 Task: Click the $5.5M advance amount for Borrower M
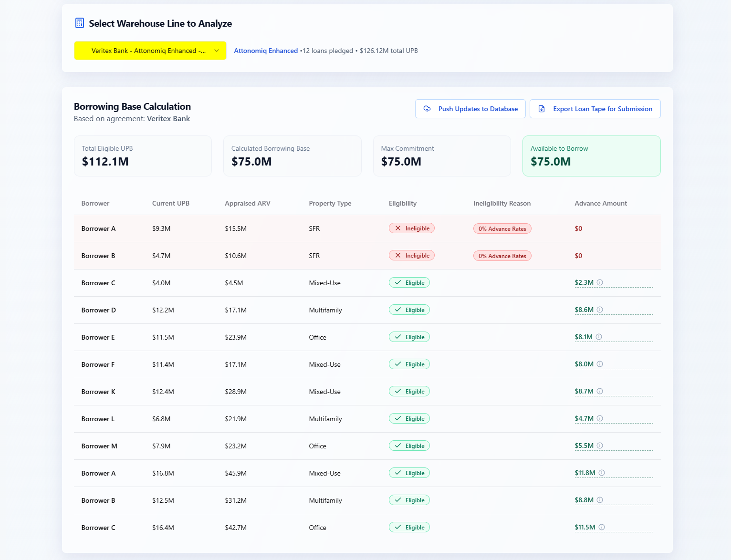584,446
